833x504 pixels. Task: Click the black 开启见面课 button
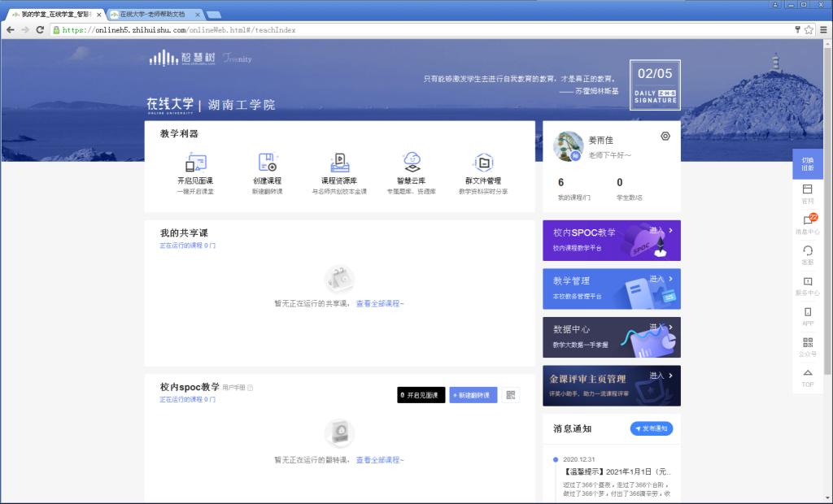(421, 395)
